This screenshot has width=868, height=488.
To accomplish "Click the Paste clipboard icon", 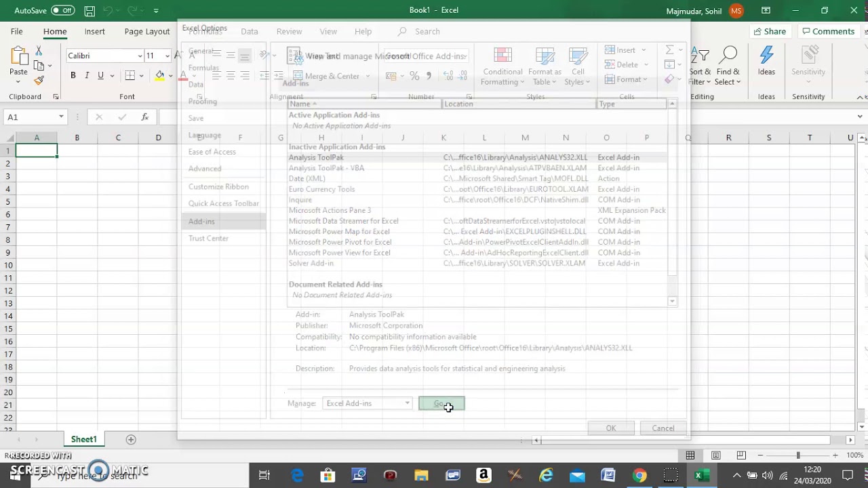I will click(x=18, y=56).
